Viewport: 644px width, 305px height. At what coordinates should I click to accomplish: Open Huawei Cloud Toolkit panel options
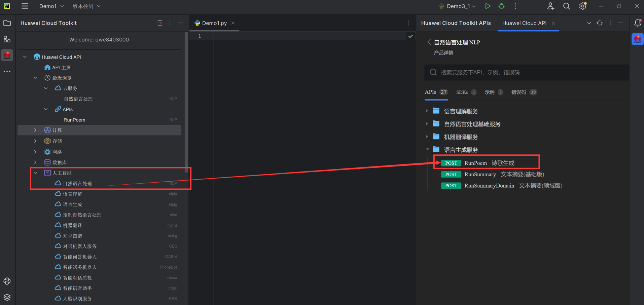pos(170,23)
